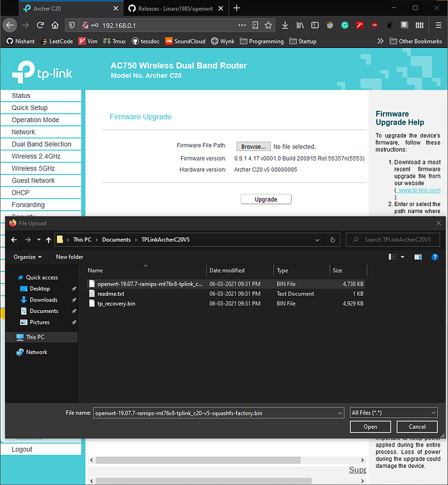The height and width of the screenshot is (485, 448).
Task: Expand the File name combo box dropdown
Action: (340, 413)
